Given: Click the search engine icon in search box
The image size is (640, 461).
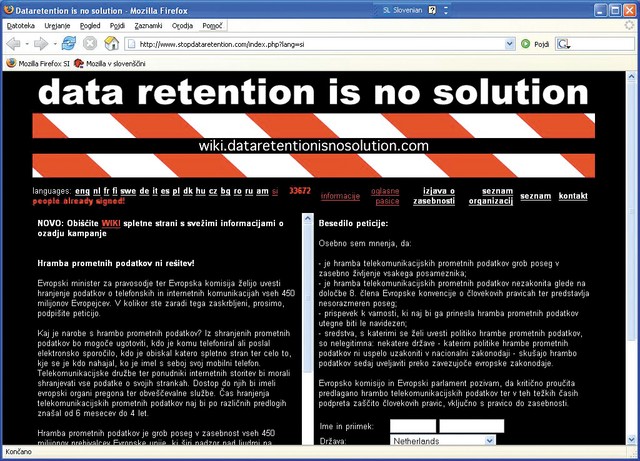Looking at the screenshot, I should pyautogui.click(x=563, y=44).
